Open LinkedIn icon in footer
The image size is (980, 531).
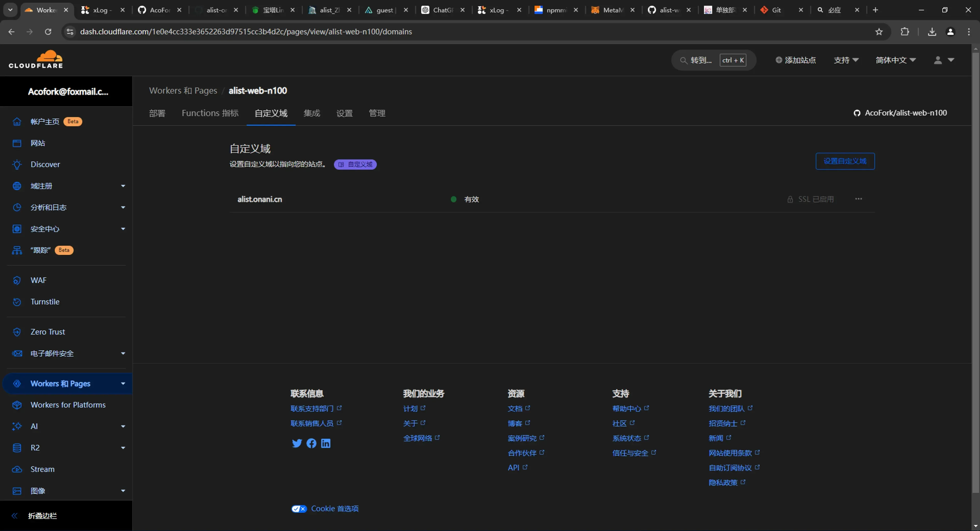(326, 443)
